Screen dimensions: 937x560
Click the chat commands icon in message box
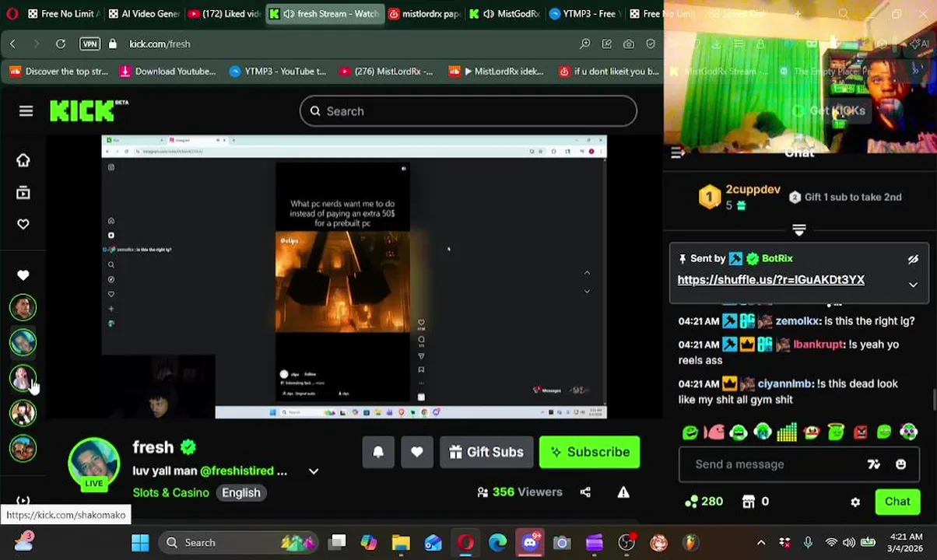click(874, 464)
